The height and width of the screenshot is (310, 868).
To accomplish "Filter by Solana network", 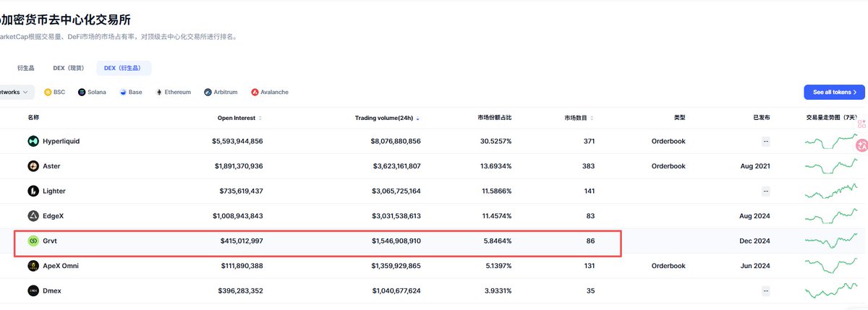I will 92,92.
